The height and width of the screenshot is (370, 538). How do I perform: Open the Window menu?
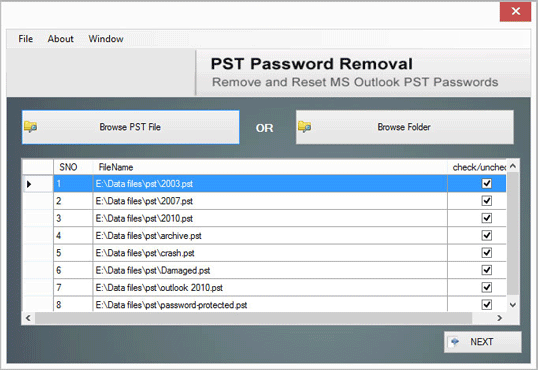coord(106,39)
